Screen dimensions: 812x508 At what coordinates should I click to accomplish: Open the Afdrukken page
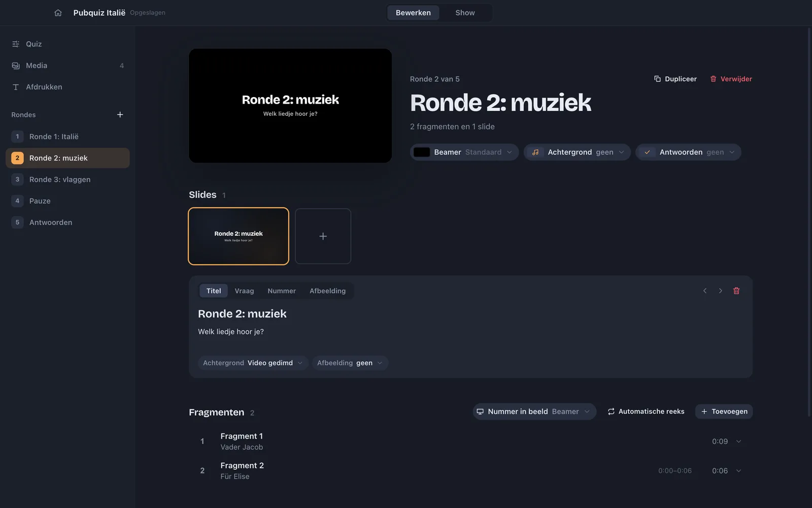tap(67, 87)
